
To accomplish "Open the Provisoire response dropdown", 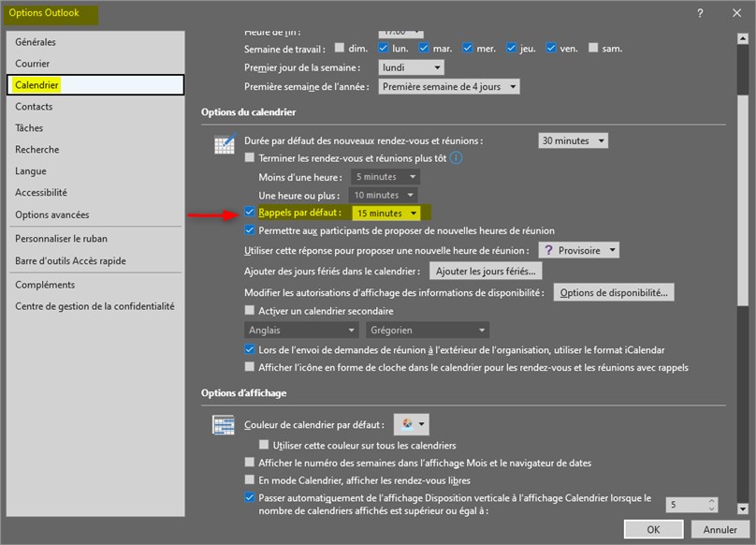I will 578,251.
